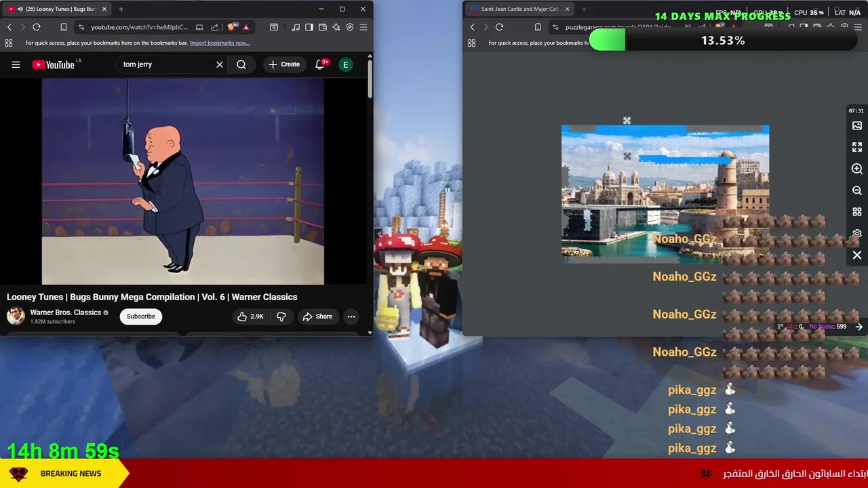Open the VPN shield icon in YouTube window
Viewport: 868px width, 488px height.
pos(350,27)
